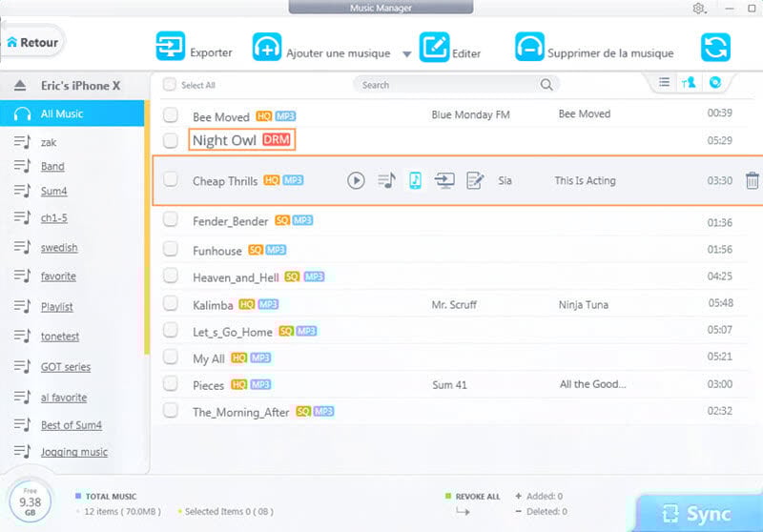The image size is (763, 532).
Task: Click the Retour back button
Action: pyautogui.click(x=32, y=42)
